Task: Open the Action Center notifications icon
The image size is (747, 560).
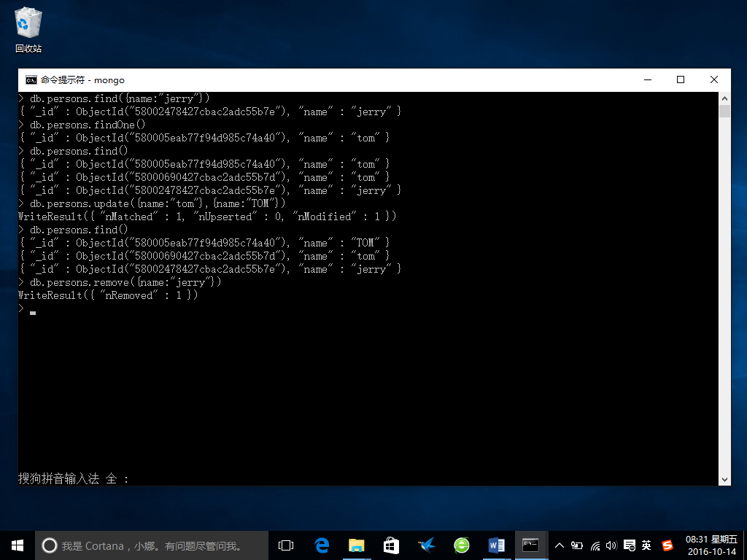Action: [630, 545]
